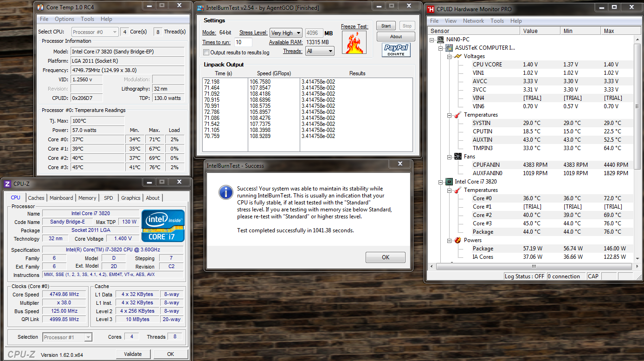Switch to CPU-Z Mainboard tab

coord(61,198)
